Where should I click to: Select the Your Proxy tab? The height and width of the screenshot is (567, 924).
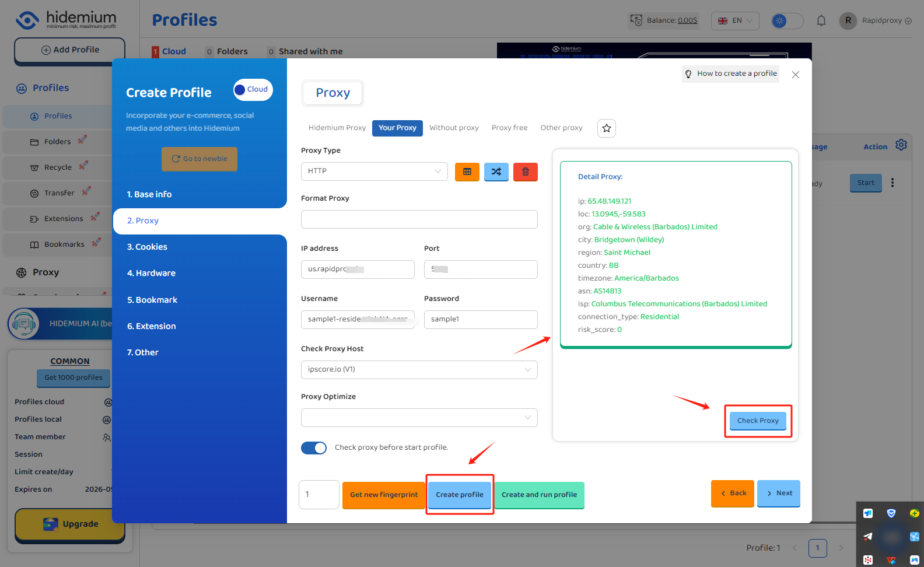click(x=397, y=128)
